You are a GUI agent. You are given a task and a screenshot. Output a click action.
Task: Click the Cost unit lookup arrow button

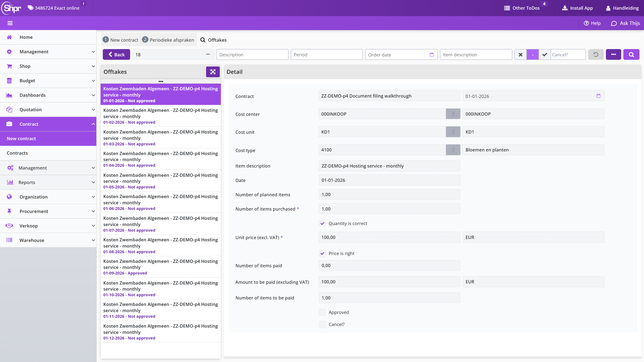tap(453, 132)
